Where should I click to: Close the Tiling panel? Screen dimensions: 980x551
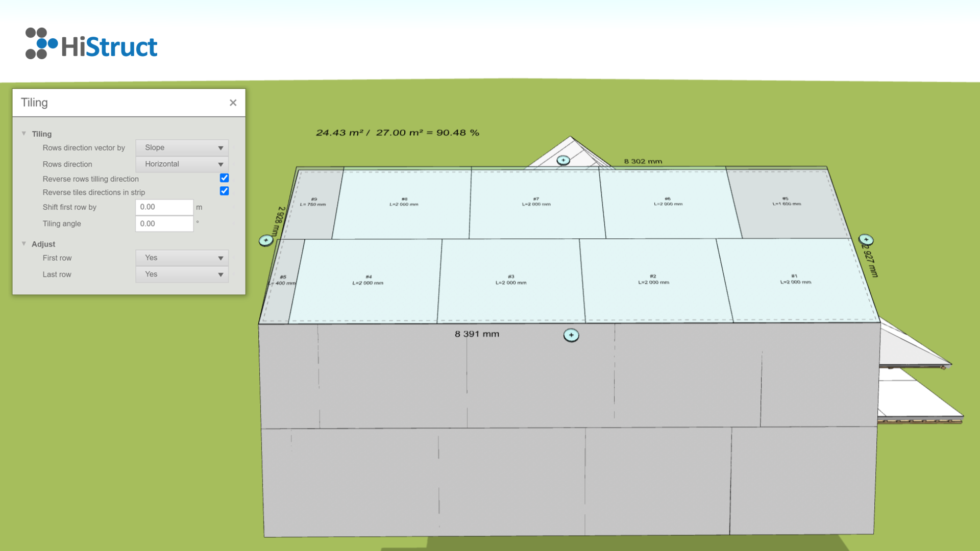[233, 103]
